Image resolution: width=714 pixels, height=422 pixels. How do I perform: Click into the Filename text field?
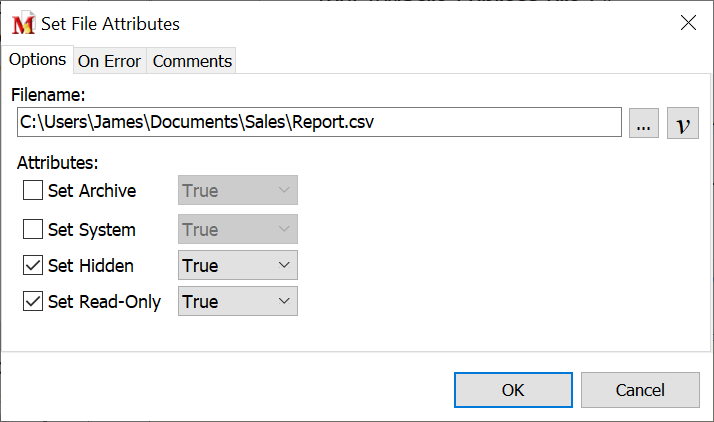click(x=320, y=123)
